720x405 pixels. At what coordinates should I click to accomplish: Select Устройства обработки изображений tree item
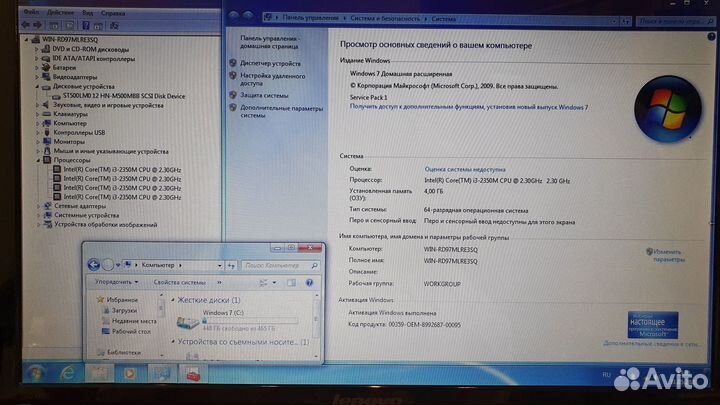click(106, 225)
